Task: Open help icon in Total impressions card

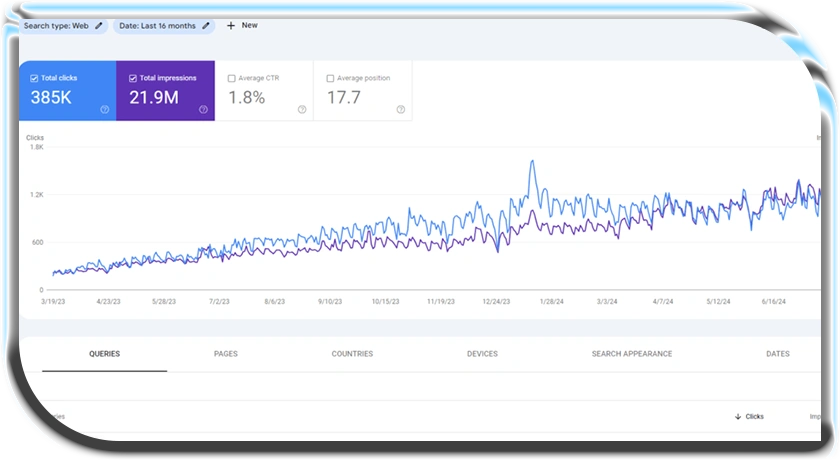Action: [x=203, y=110]
